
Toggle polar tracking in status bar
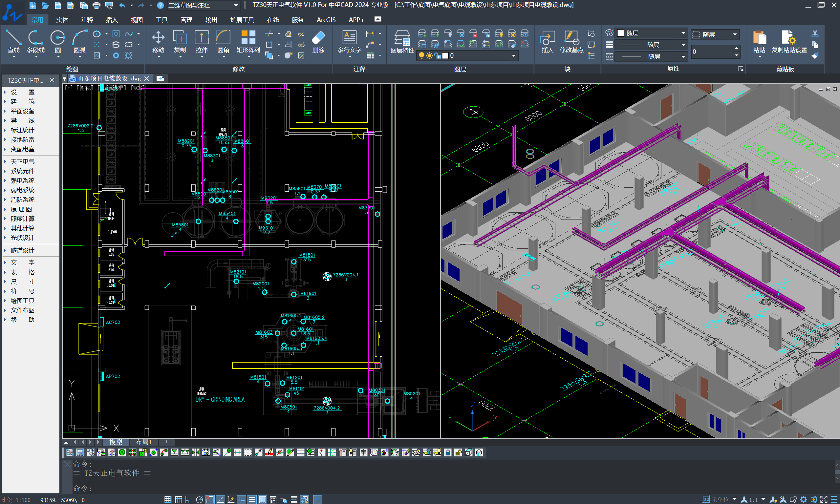click(x=199, y=500)
